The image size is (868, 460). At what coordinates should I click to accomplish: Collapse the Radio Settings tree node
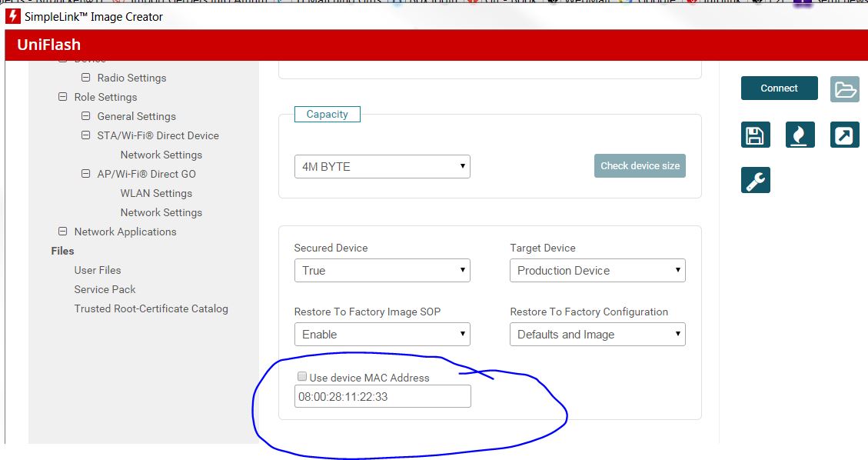click(86, 78)
